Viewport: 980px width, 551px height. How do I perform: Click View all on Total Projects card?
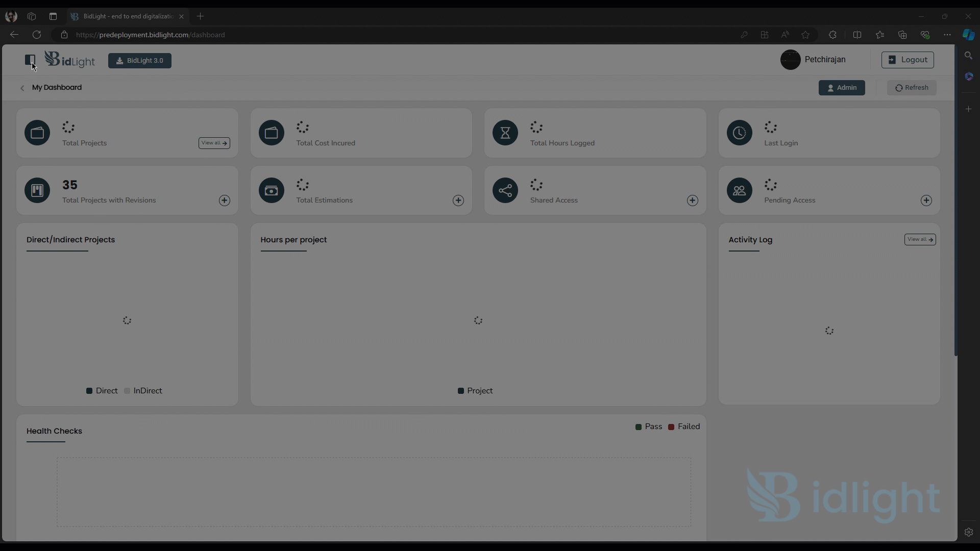(213, 143)
